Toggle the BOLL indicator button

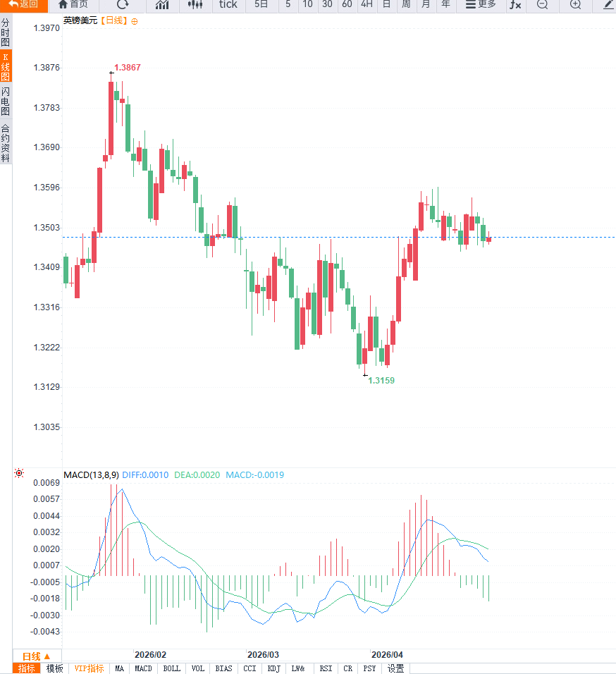click(171, 668)
